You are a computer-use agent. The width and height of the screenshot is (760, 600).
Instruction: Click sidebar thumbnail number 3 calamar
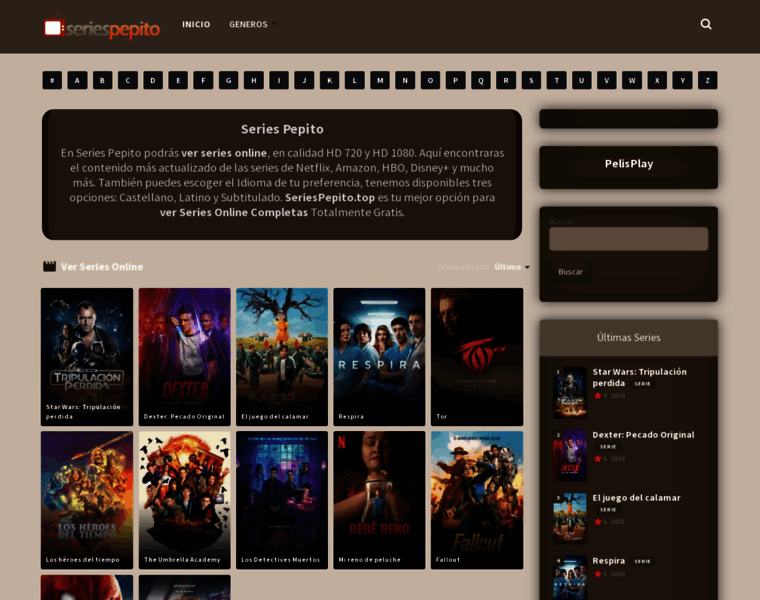(570, 518)
